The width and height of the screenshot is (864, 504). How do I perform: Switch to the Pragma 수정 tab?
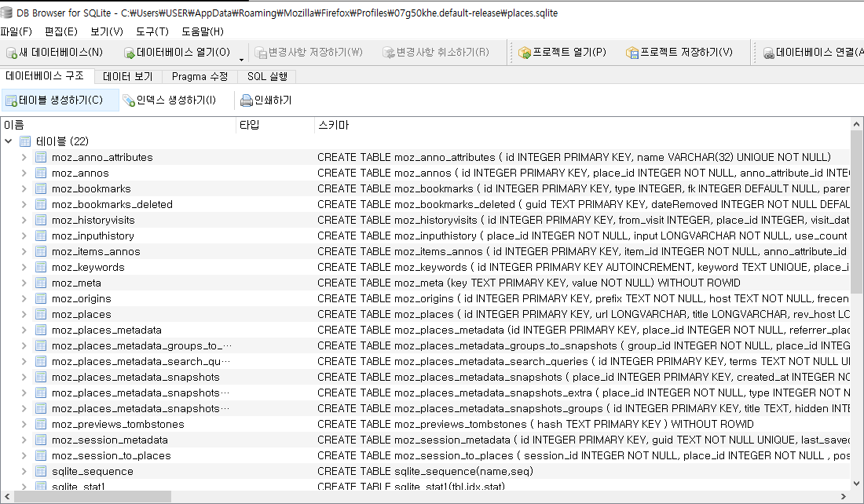(x=200, y=77)
